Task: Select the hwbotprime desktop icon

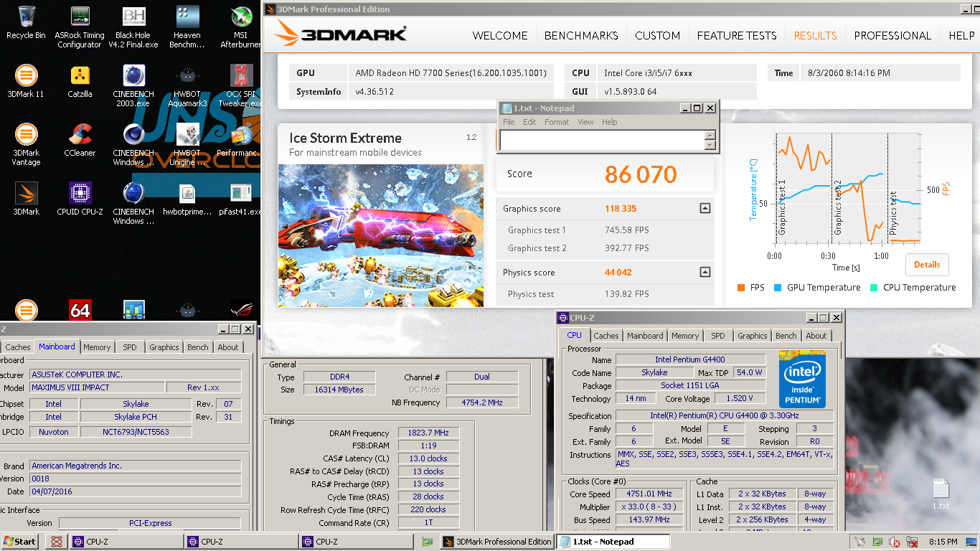Action: pyautogui.click(x=187, y=199)
